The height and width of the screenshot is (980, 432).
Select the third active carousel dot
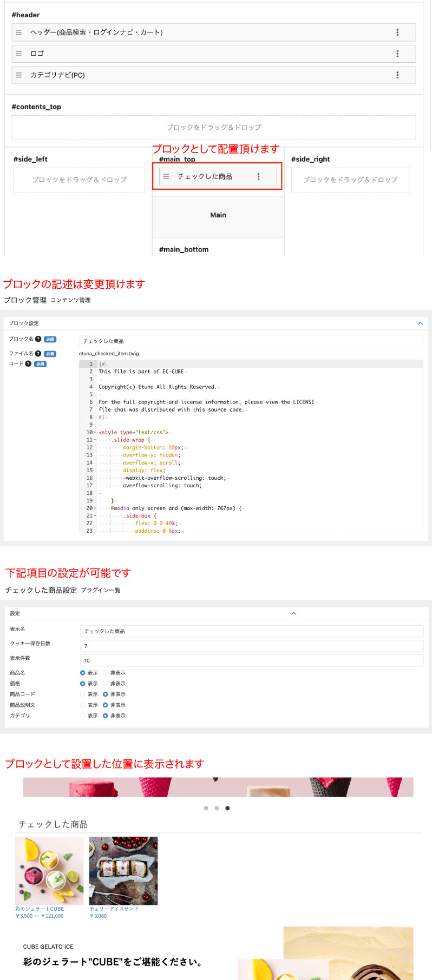point(227,808)
